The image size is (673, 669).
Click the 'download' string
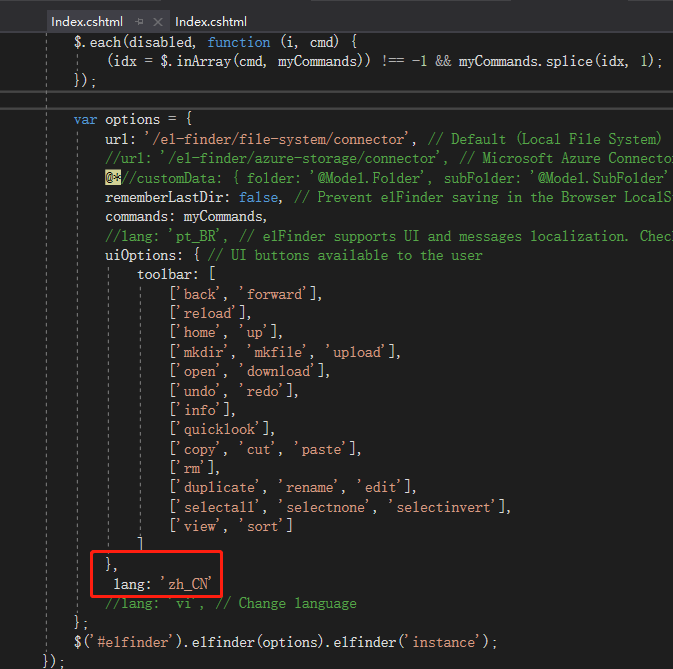click(278, 371)
